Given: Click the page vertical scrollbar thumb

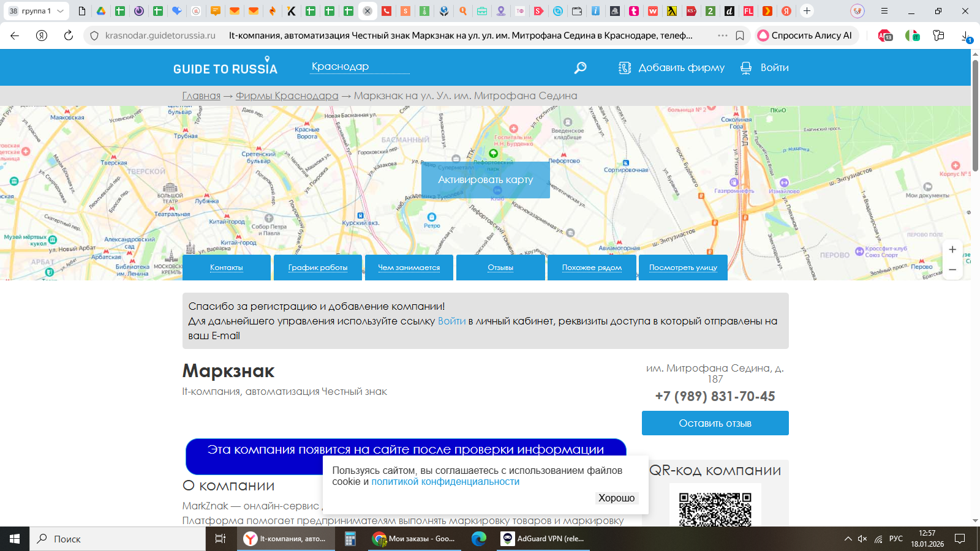Looking at the screenshot, I should tap(975, 115).
